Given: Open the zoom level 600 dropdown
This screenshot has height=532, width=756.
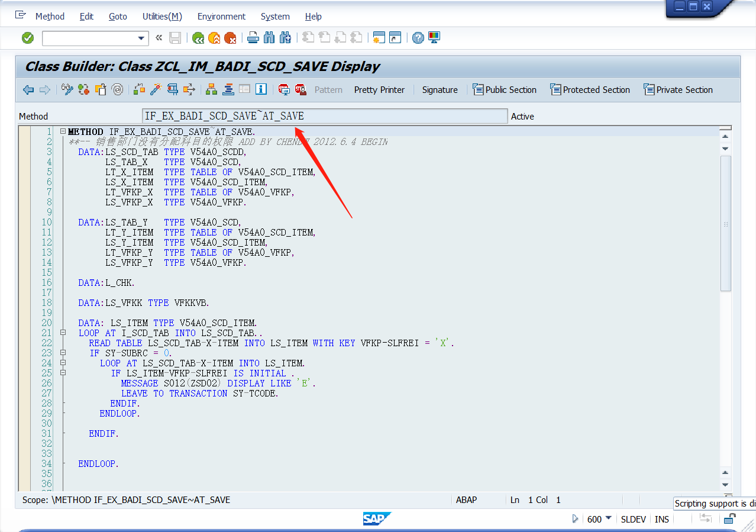Looking at the screenshot, I should pos(609,519).
